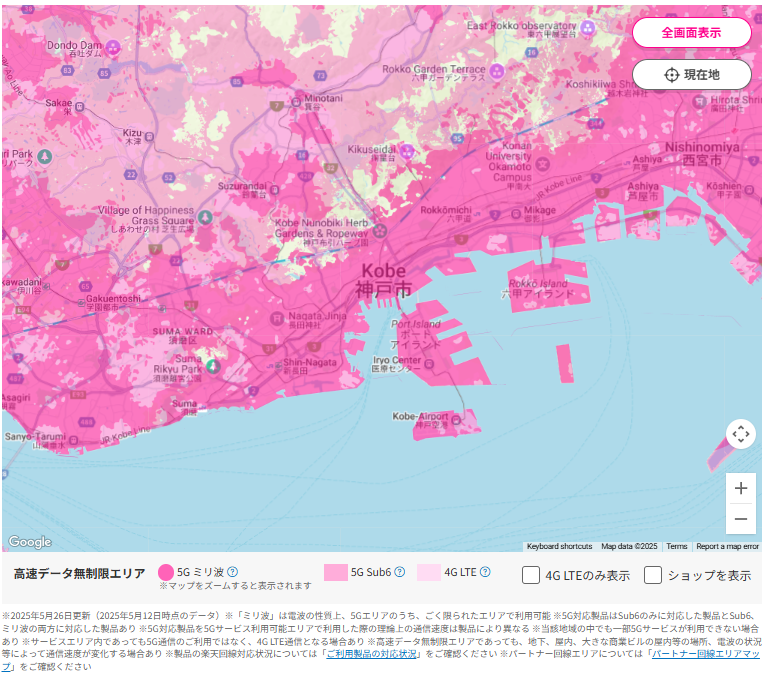Image resolution: width=762 pixels, height=673 pixels.
Task: Open the ご利用製品の対応状況 link
Action: (372, 654)
